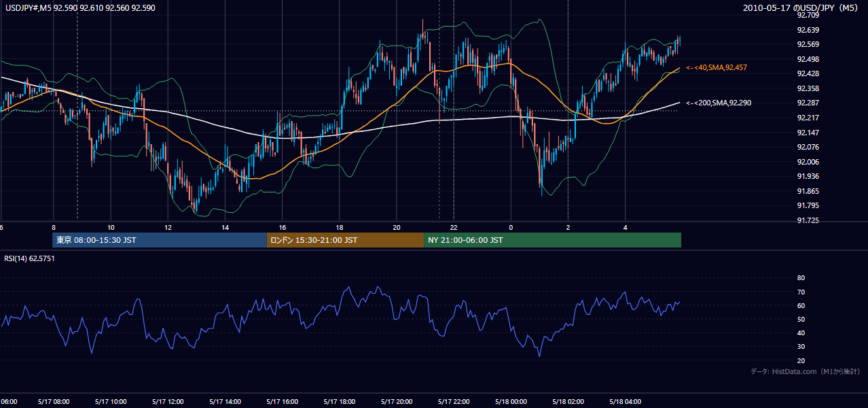Screen dimensions: 868x408
Task: Click the 5/17 16:00 time axis label
Action: tap(282, 402)
